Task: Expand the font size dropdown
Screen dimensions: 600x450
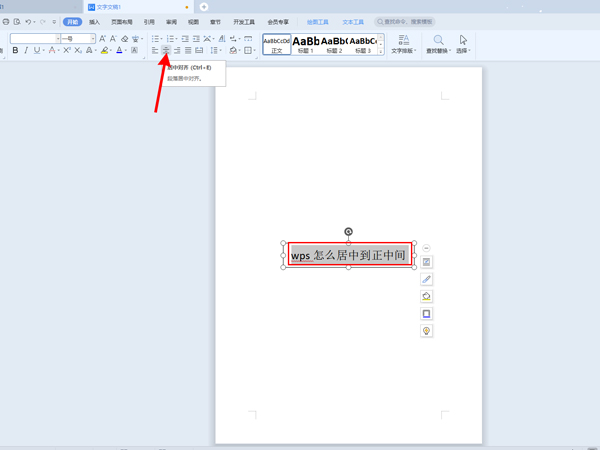Action: [x=93, y=38]
